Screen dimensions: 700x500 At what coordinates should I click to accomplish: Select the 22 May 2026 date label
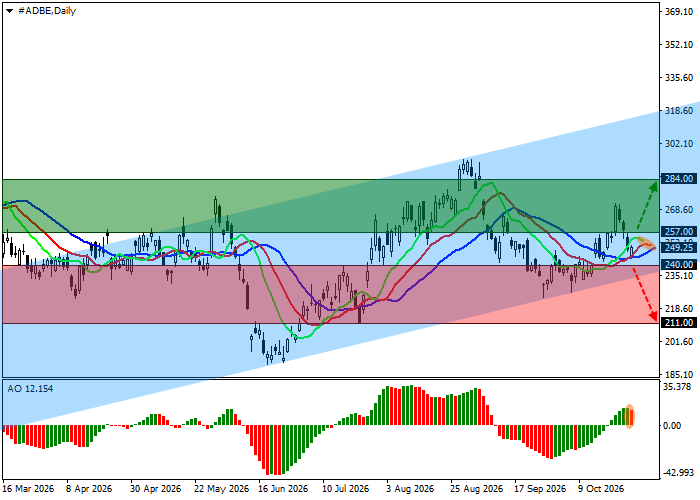(x=221, y=489)
